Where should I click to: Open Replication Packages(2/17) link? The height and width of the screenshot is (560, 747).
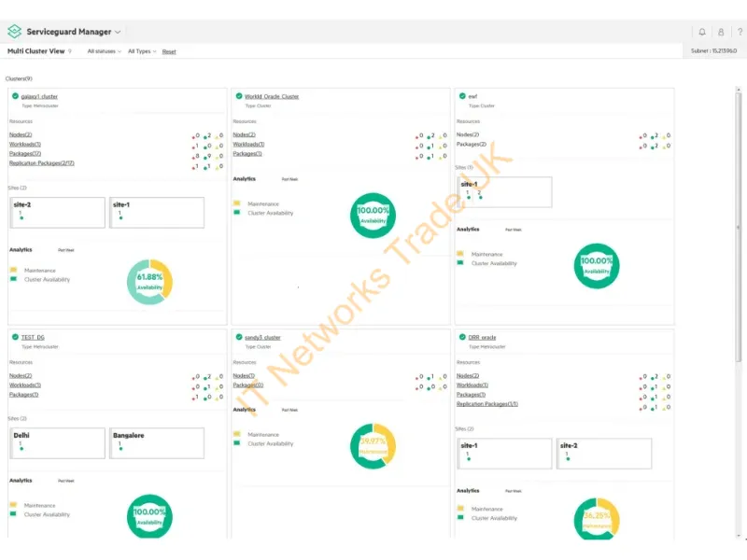point(41,163)
